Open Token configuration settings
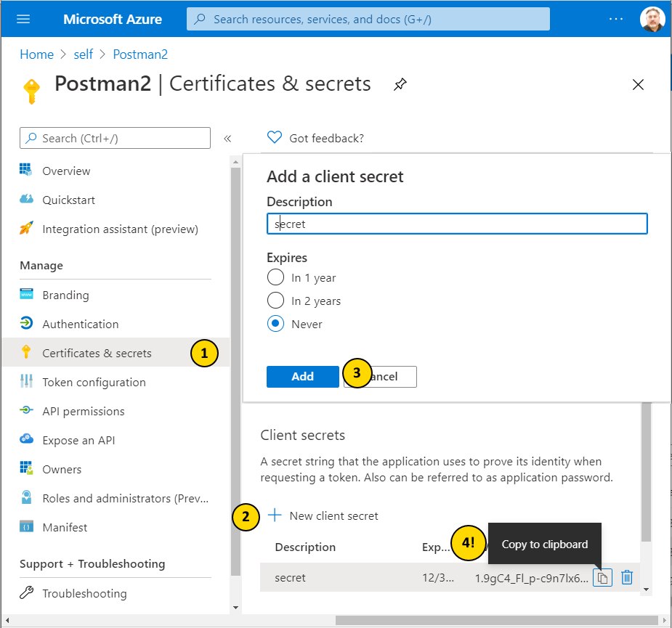This screenshot has height=628, width=672. point(27,382)
